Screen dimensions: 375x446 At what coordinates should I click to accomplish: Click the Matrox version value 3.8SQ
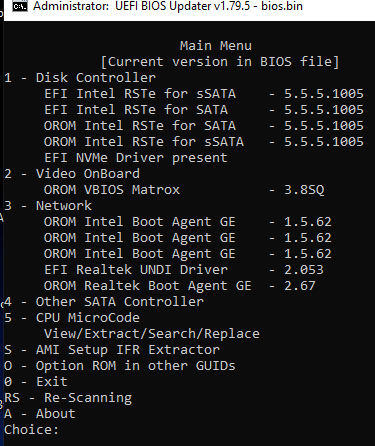point(304,190)
